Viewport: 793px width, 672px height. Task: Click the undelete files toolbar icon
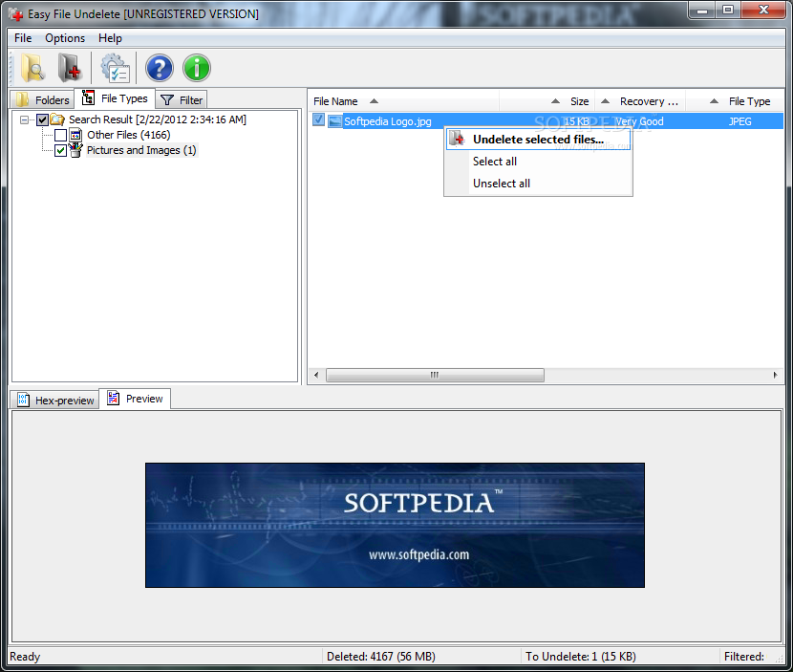click(70, 68)
